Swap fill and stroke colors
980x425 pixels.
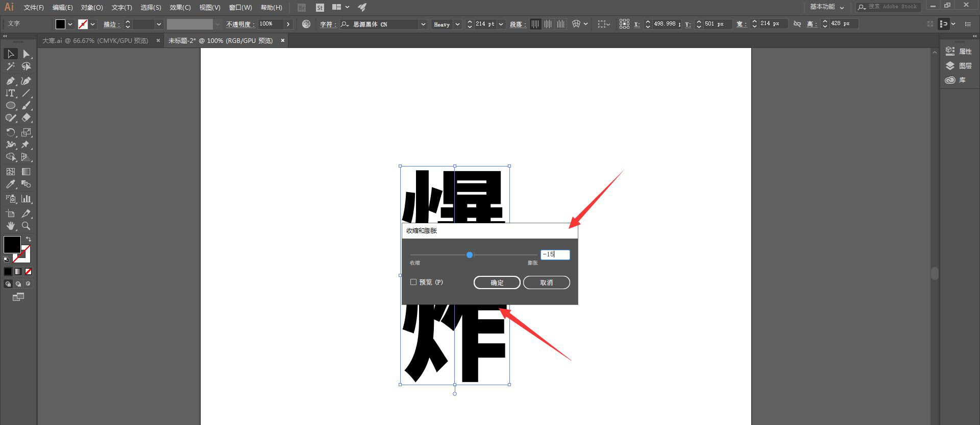[29, 239]
